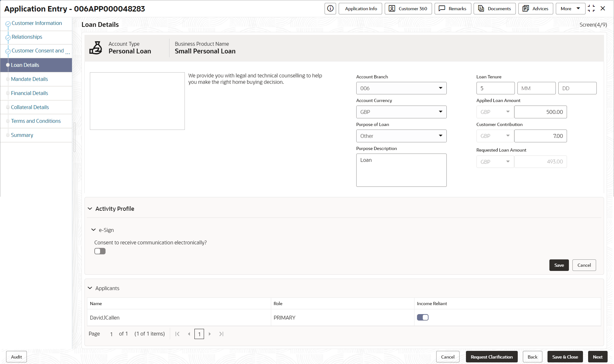Open the More menu
Image resolution: width=614 pixels, height=364 pixels.
click(x=570, y=9)
